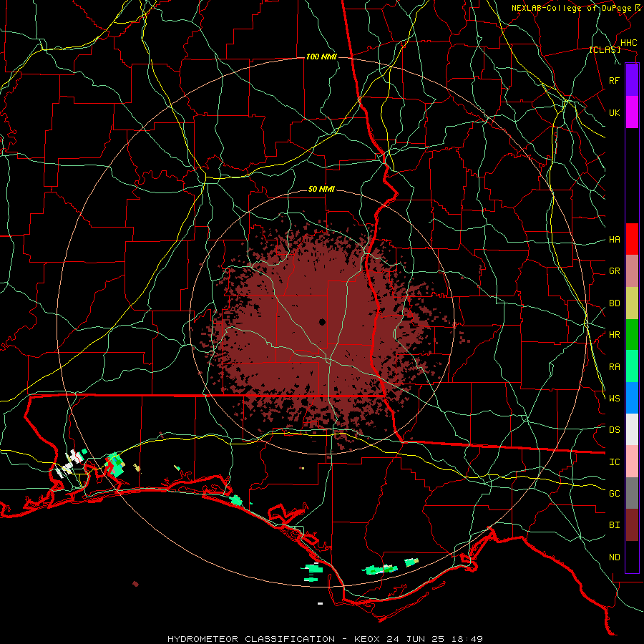Click the WS legend label

(614, 399)
